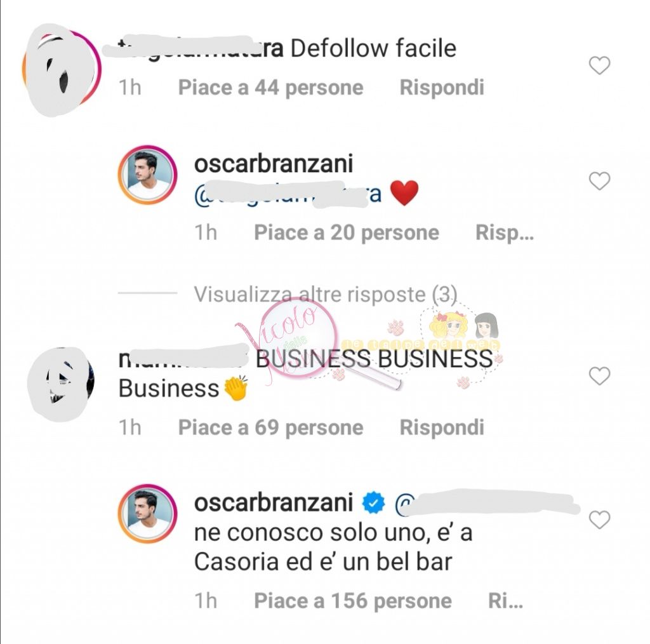
Task: Open avatar of "Defollow facile" commenter
Action: coord(62,69)
